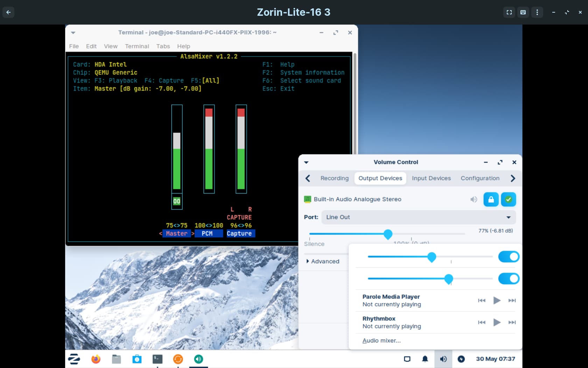Open the Help menu in Terminal

[183, 46]
